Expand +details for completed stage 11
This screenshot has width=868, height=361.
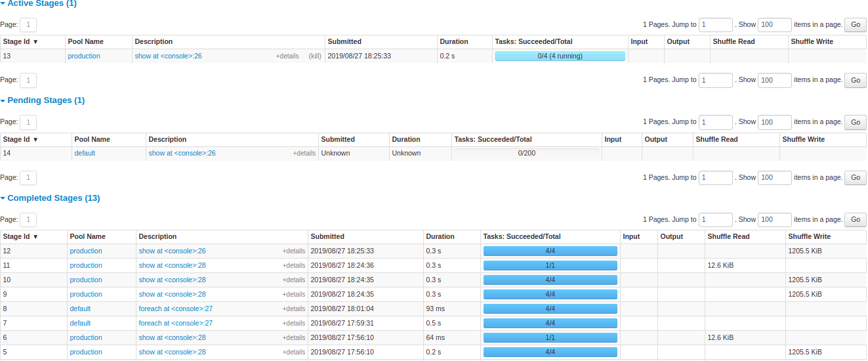click(x=293, y=266)
